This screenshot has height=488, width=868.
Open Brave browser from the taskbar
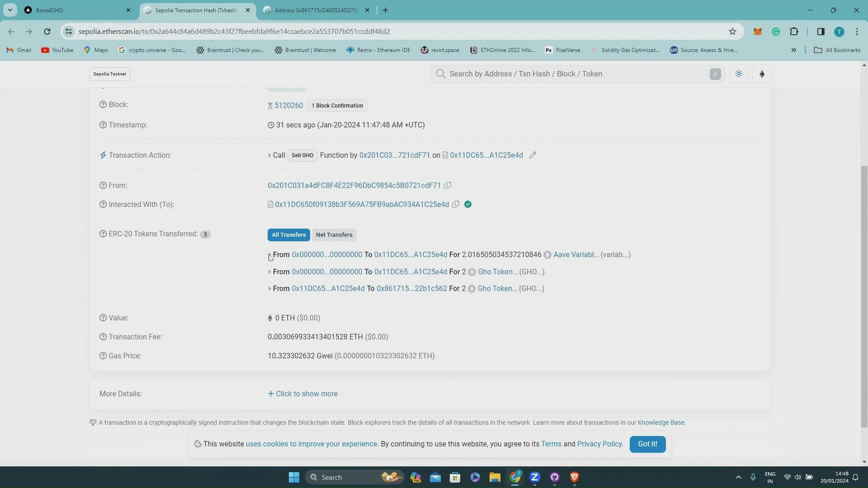pos(574,478)
